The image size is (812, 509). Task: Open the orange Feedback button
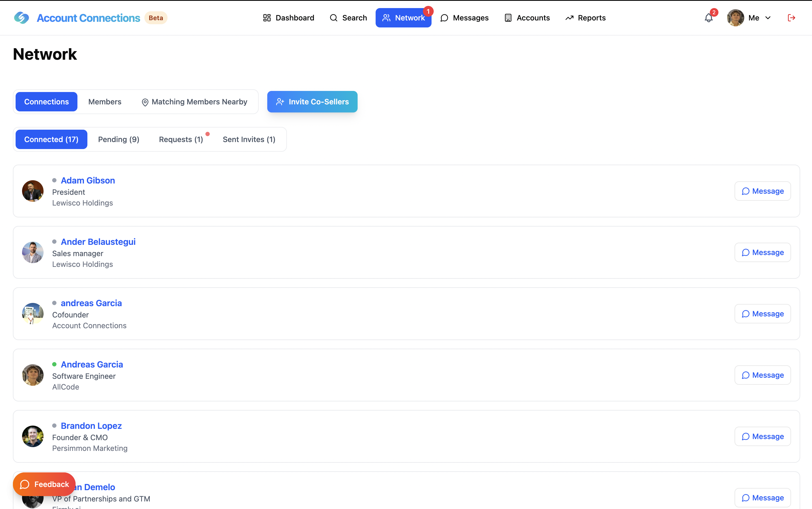tap(44, 484)
